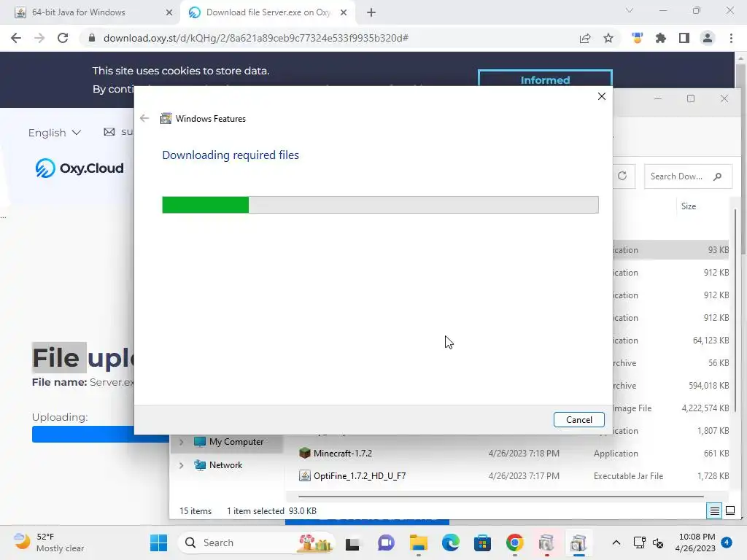This screenshot has height=560, width=747.
Task: Click the download.oxy.st address bar
Action: (256, 38)
